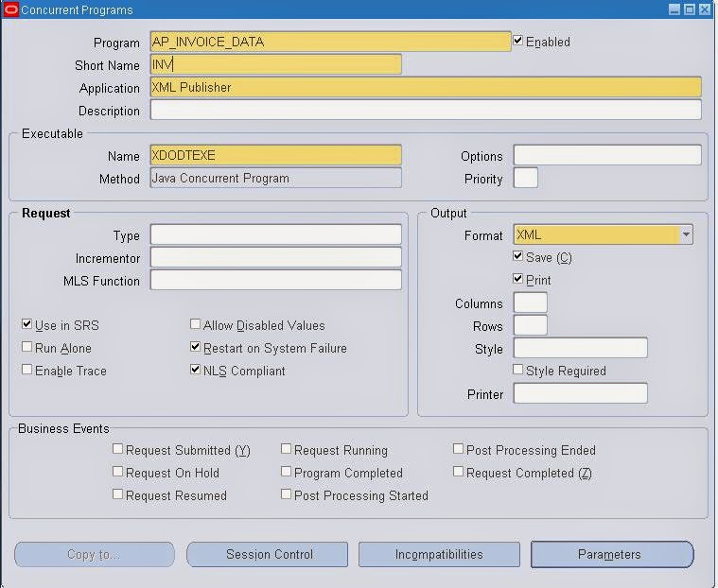Uncheck the Print checkbox

click(517, 279)
